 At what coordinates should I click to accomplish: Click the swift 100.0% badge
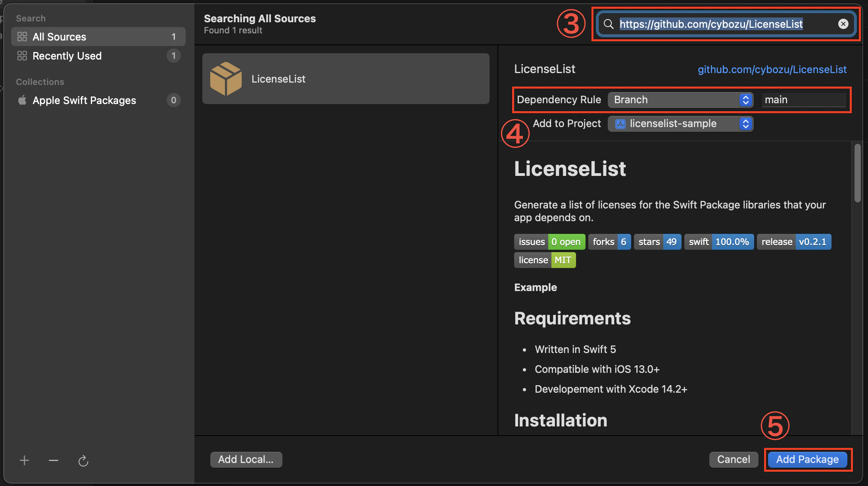pos(719,242)
